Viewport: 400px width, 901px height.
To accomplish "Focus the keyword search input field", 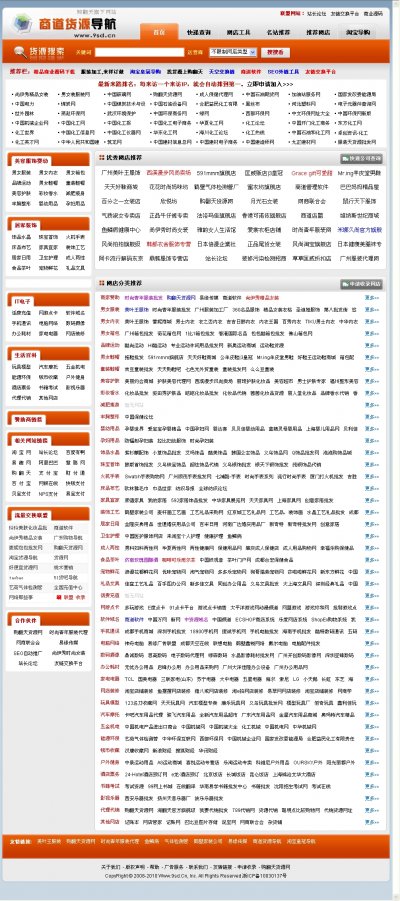I will 139,52.
